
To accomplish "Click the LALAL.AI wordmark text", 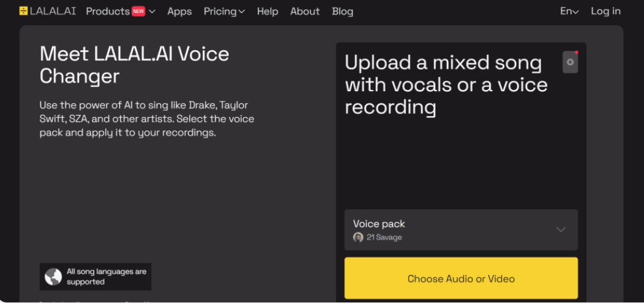I will point(53,11).
